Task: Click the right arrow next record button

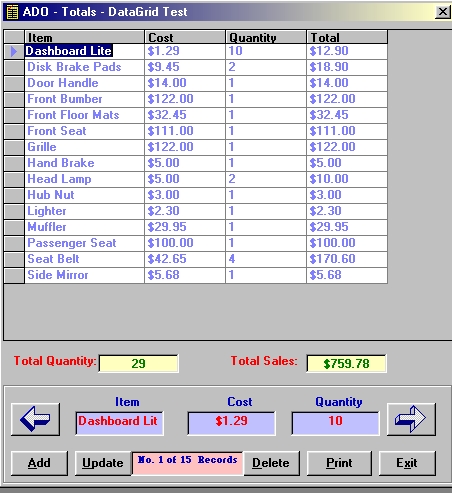Action: pos(411,419)
